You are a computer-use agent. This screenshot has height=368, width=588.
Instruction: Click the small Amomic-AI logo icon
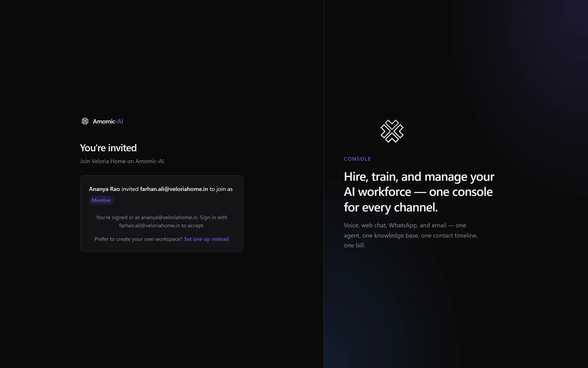point(85,121)
